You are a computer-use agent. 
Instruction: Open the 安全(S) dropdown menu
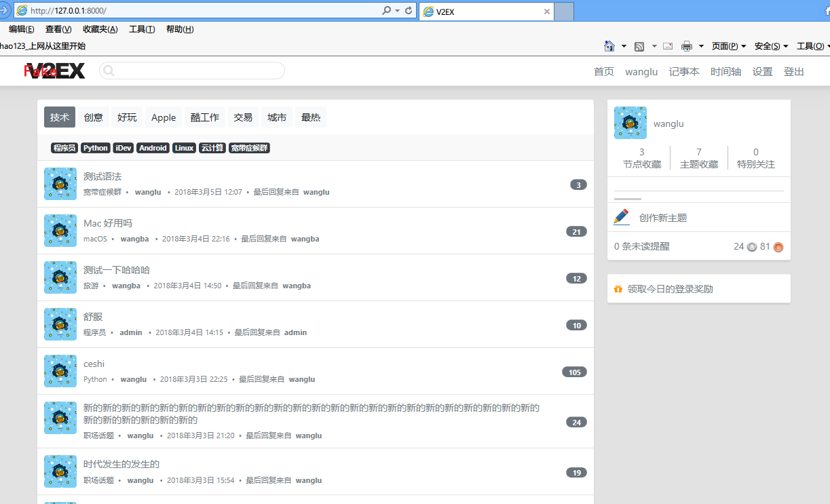pos(772,46)
